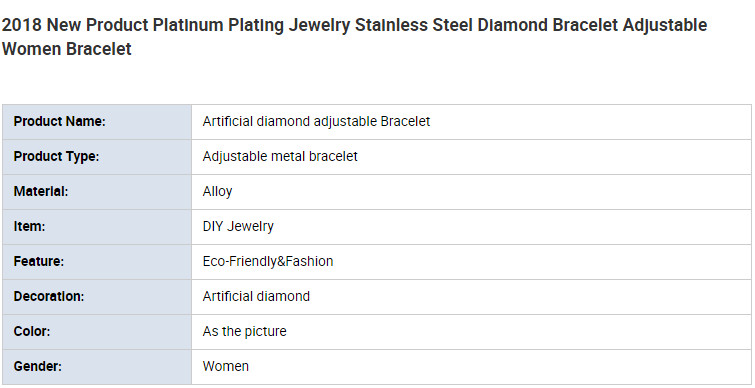Select the 'Material:' label cell
The image size is (755, 388).
click(97, 192)
